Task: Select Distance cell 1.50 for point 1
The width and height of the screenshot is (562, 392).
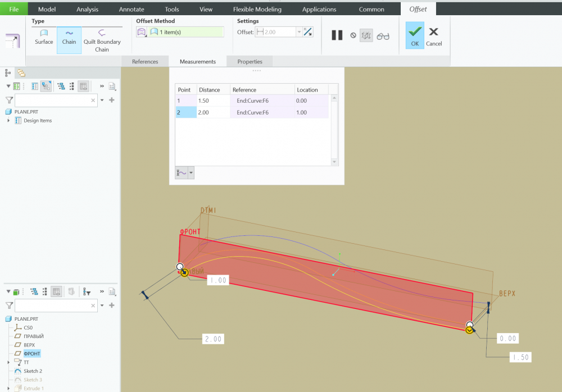Action: pos(213,101)
